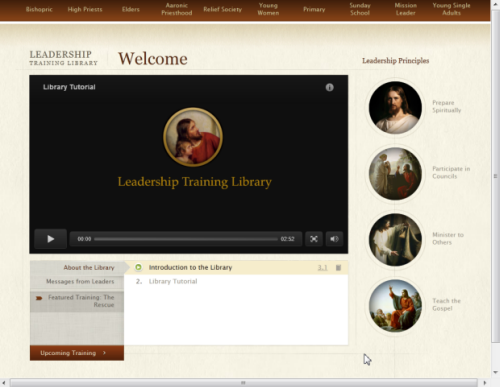The image size is (500, 387).
Task: Click the circular Christ image in video
Action: pos(193,137)
